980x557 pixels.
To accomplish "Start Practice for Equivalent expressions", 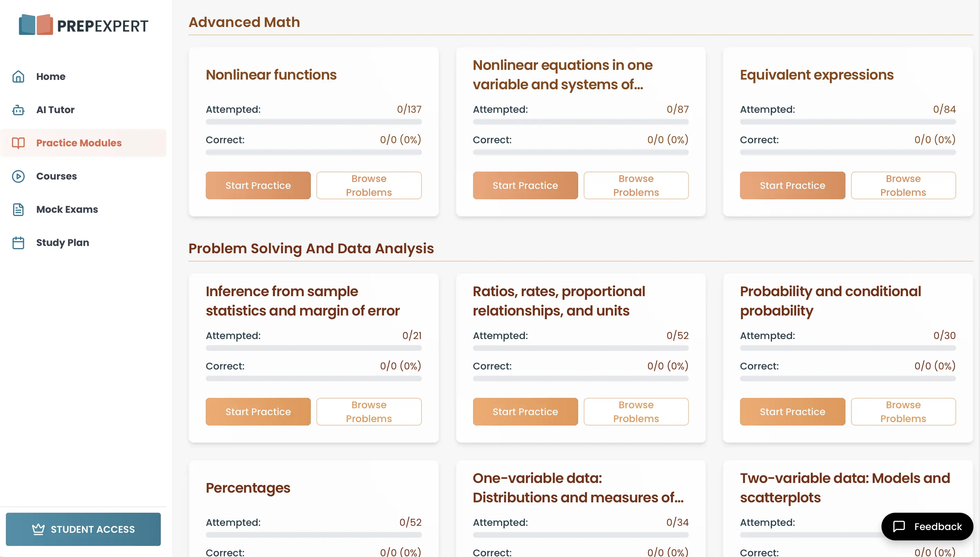I will pos(793,185).
